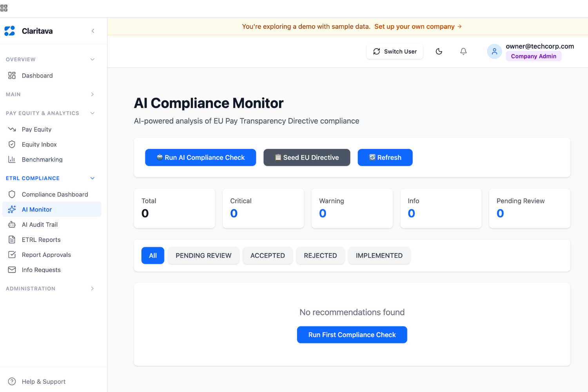The height and width of the screenshot is (392, 588).
Task: Open ETRL Reports
Action: pyautogui.click(x=52, y=240)
